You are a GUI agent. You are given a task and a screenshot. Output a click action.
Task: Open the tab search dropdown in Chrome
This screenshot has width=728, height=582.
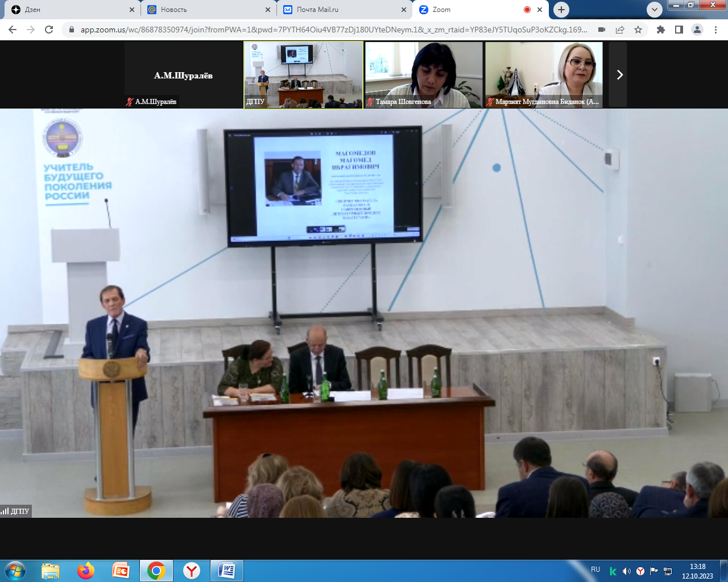click(655, 9)
